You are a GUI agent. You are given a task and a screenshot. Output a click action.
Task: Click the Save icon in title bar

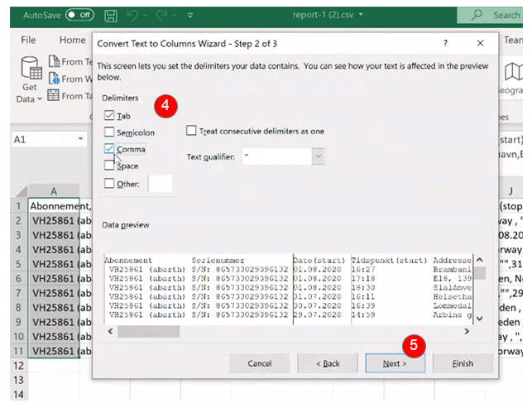coord(111,16)
